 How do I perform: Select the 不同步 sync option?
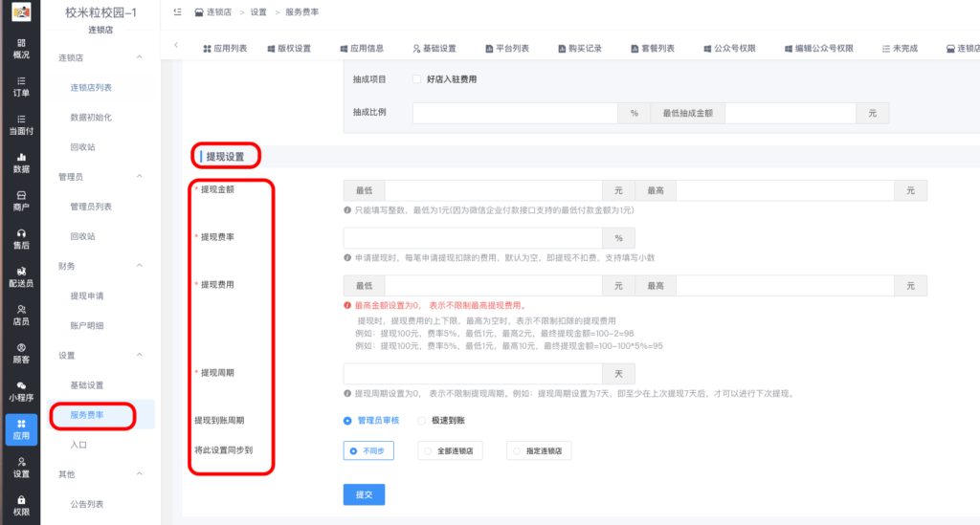point(368,450)
